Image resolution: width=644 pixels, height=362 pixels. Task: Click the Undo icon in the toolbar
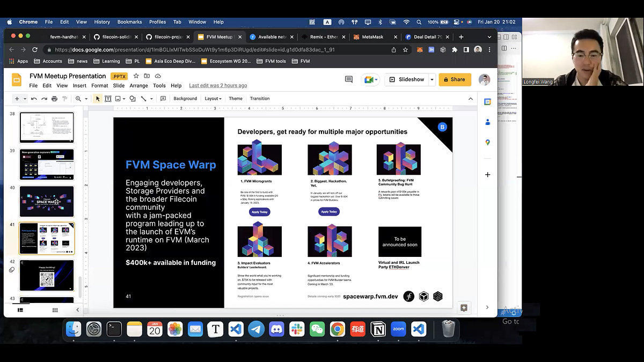click(x=34, y=99)
